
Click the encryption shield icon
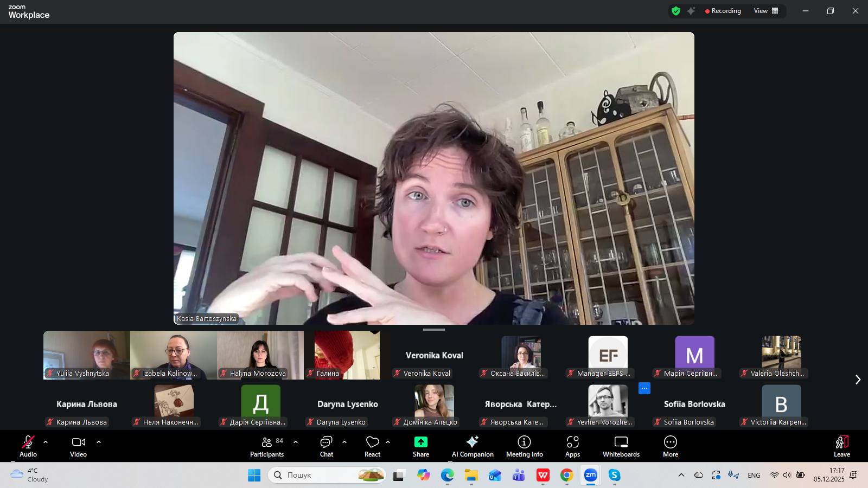[x=675, y=11]
